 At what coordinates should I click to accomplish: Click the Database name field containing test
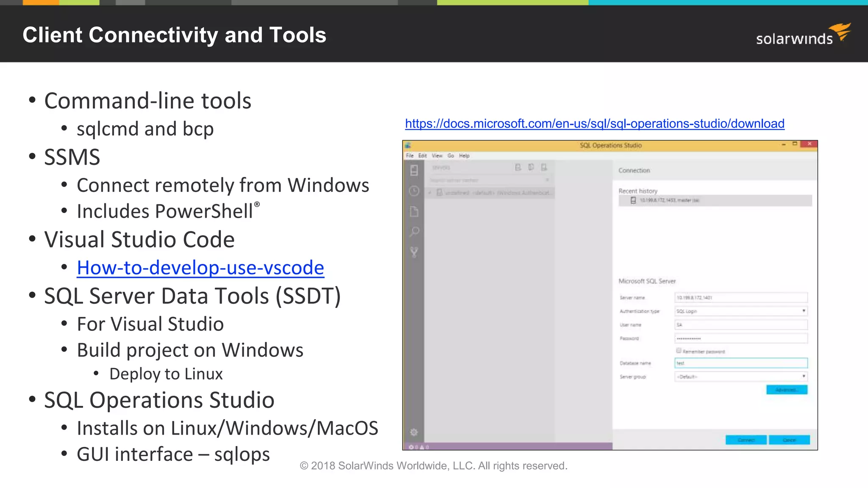coord(741,363)
